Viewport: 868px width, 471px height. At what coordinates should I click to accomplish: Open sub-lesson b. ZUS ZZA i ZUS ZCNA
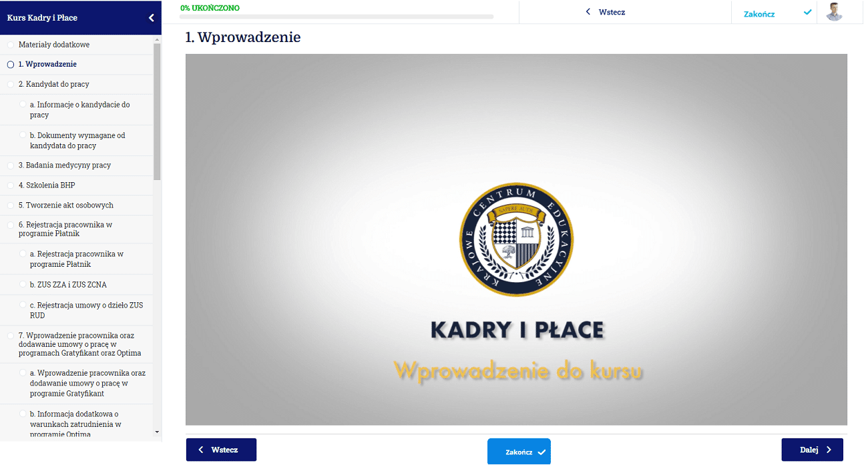pos(68,284)
